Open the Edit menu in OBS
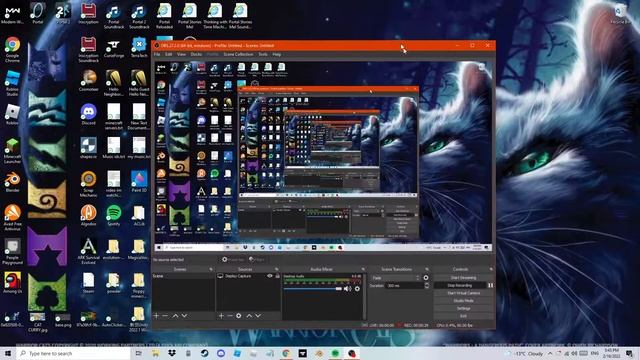This screenshot has height=360, width=640. [169, 54]
